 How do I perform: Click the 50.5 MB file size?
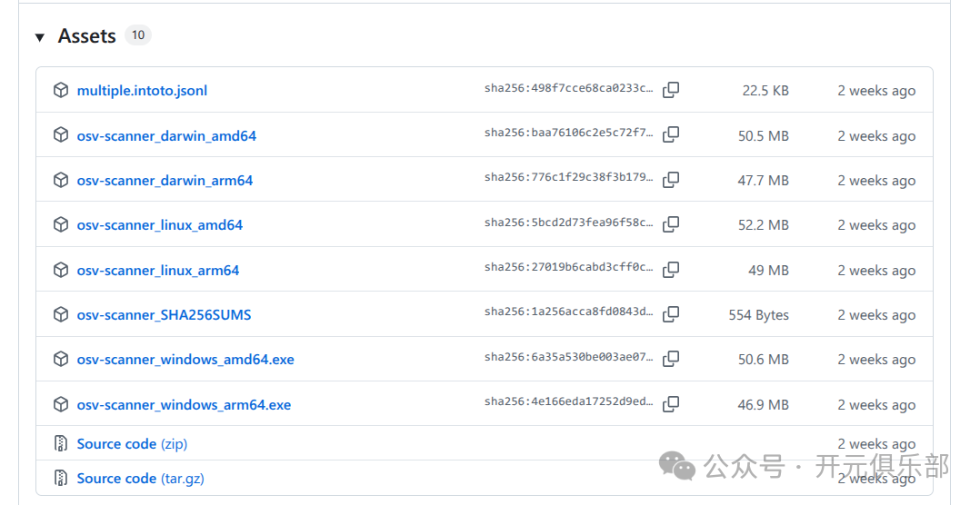(763, 136)
